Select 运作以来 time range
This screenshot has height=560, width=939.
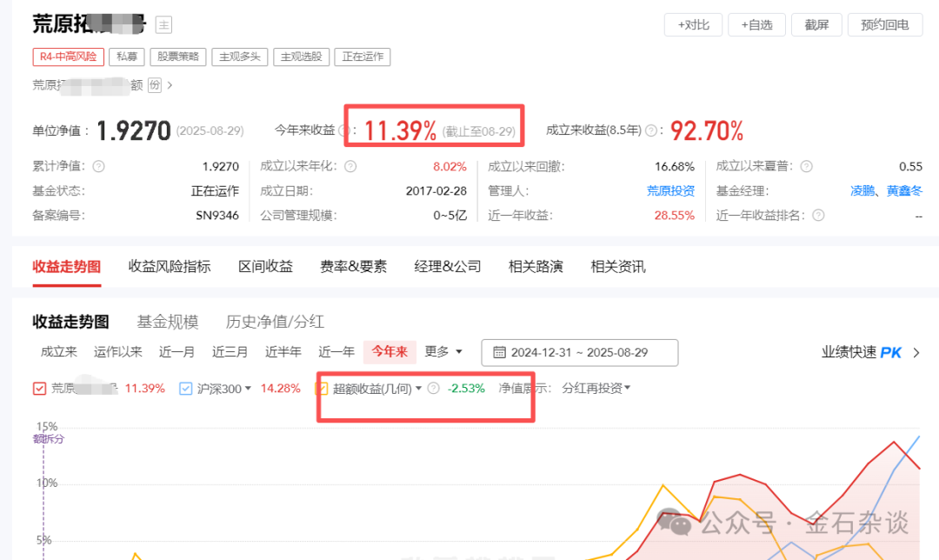pos(118,351)
